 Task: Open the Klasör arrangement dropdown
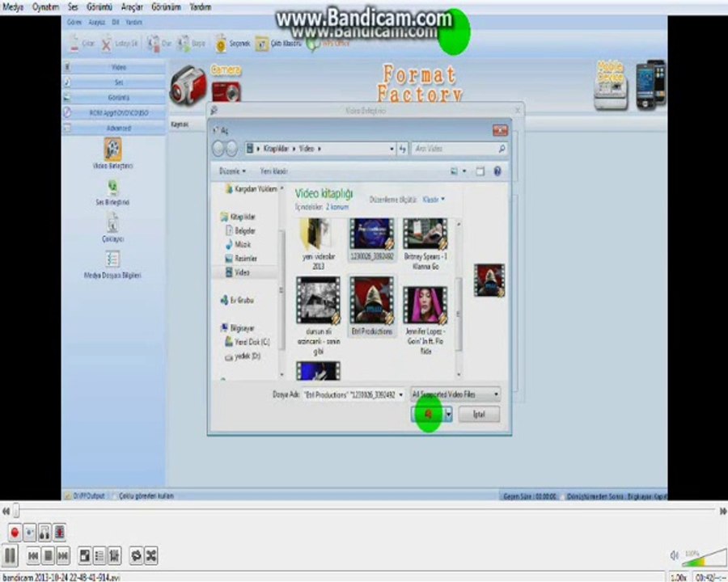(x=434, y=200)
